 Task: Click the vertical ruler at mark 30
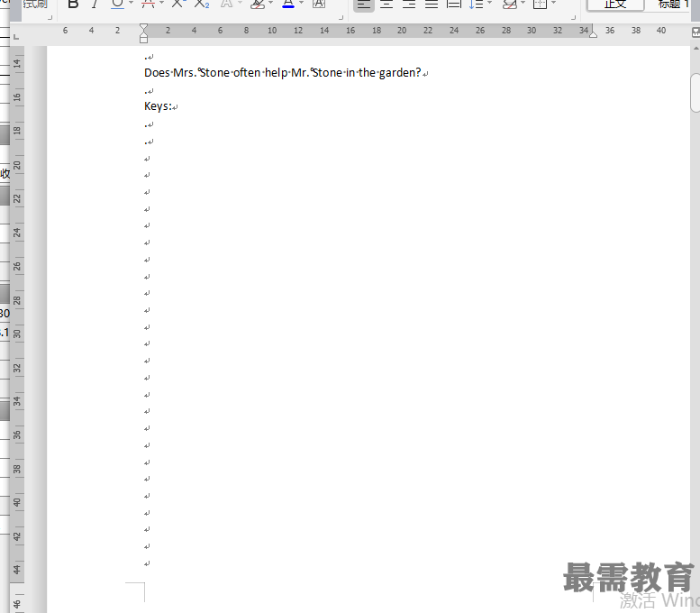17,334
